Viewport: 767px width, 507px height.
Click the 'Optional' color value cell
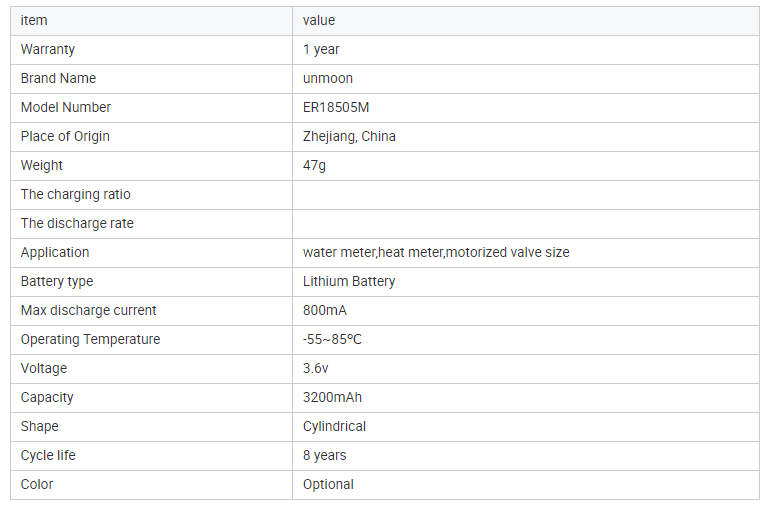tap(526, 484)
